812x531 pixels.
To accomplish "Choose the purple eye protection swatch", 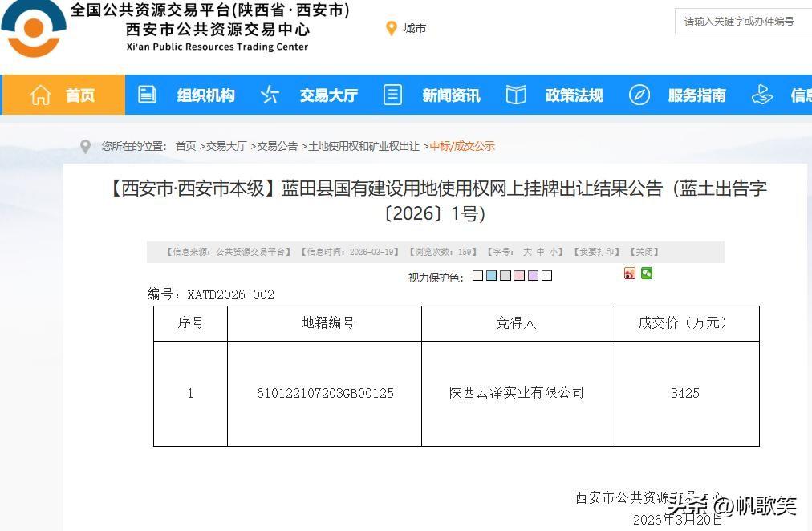I will pos(533,275).
